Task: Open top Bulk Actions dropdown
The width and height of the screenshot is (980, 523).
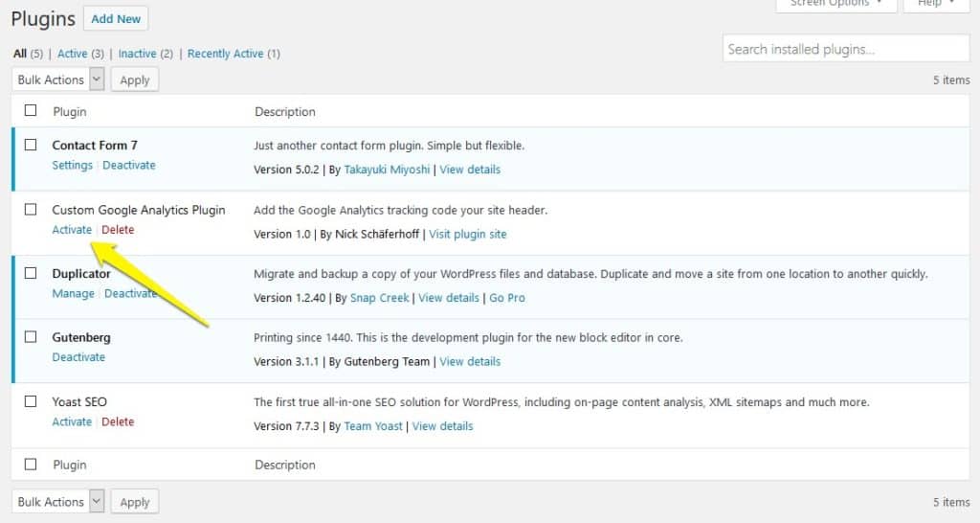Action: click(58, 80)
